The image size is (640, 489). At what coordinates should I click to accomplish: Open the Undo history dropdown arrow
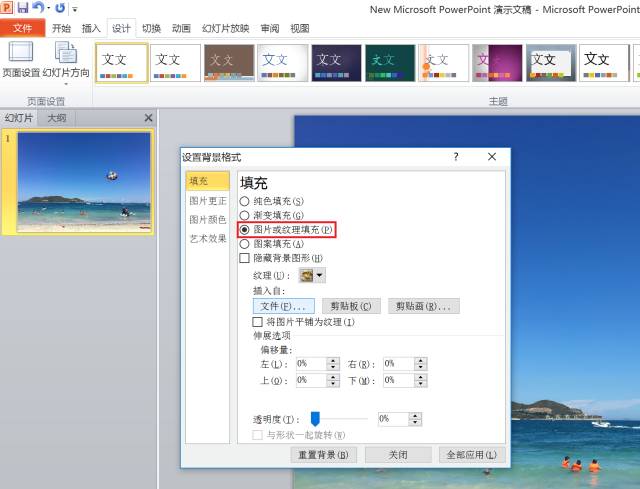tap(48, 8)
